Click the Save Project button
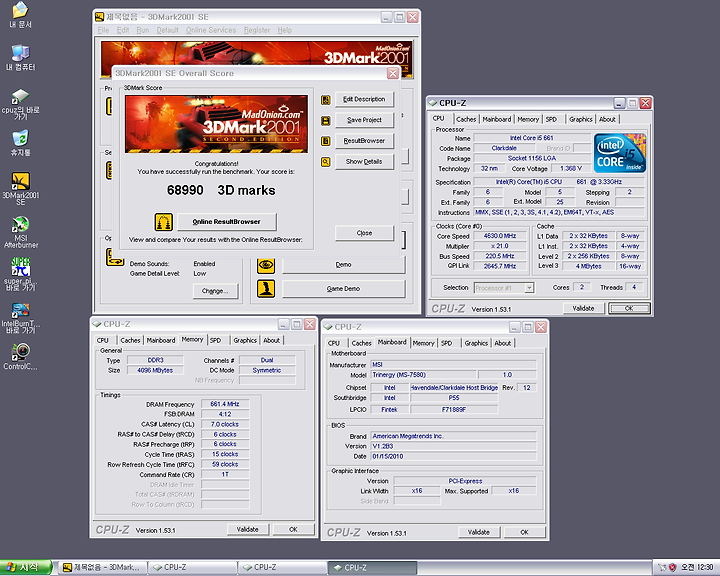The width and height of the screenshot is (720, 576). point(364,120)
